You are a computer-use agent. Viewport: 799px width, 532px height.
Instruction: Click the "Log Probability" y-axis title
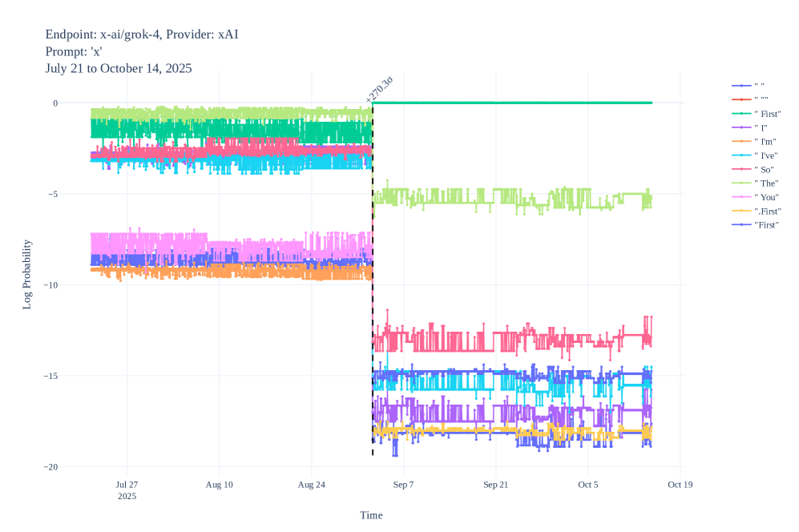[x=27, y=274]
